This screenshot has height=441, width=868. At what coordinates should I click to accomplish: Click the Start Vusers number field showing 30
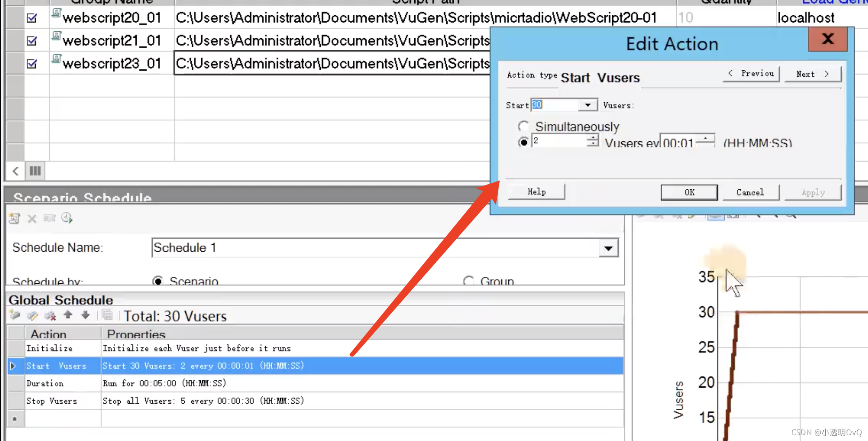(555, 105)
